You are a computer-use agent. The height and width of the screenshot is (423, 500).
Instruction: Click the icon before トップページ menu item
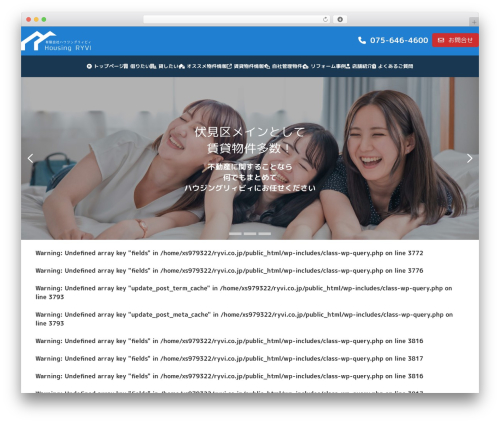[x=89, y=66]
